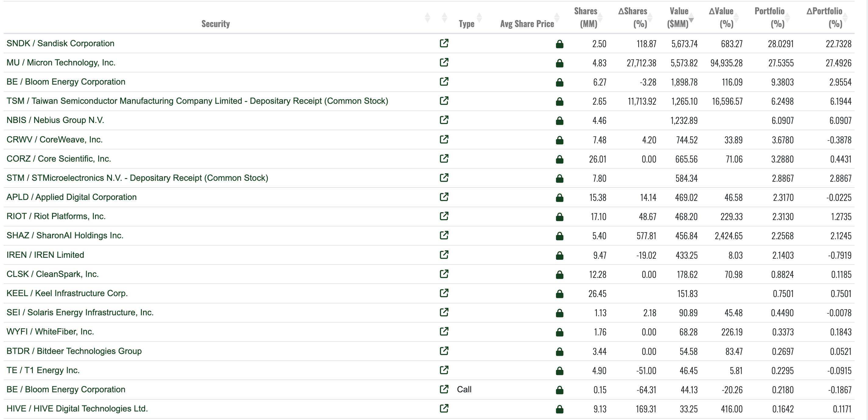
Task: Open external link icon for CoreWeave row
Action: [x=444, y=140]
